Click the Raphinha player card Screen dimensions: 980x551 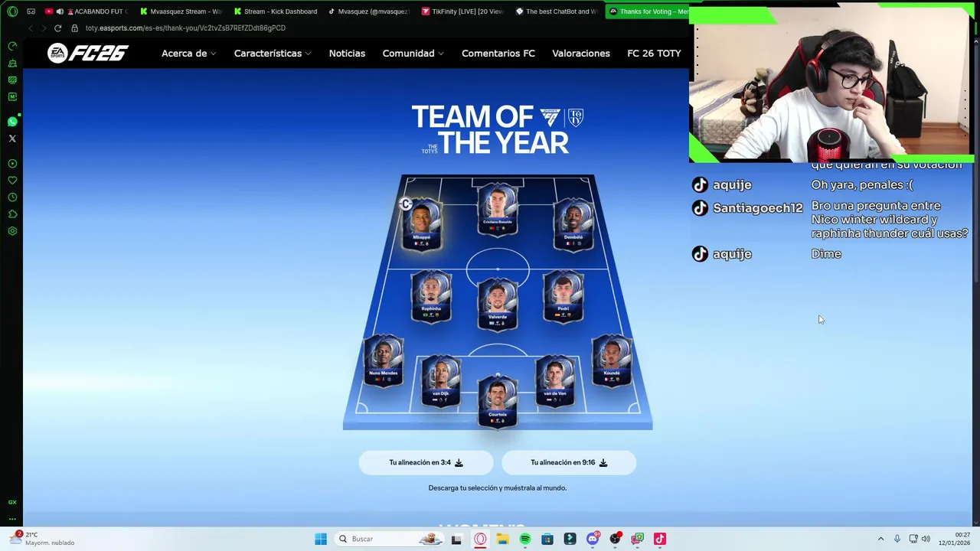431,295
